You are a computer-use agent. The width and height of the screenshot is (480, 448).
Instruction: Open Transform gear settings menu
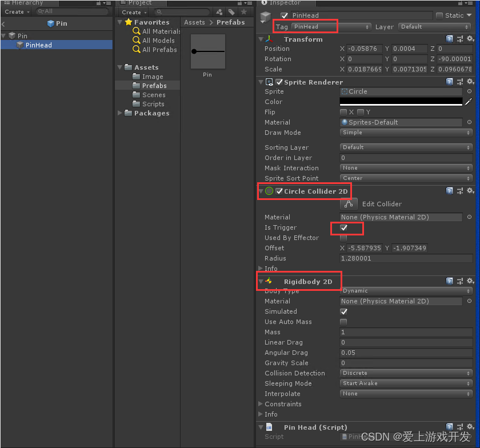click(470, 39)
